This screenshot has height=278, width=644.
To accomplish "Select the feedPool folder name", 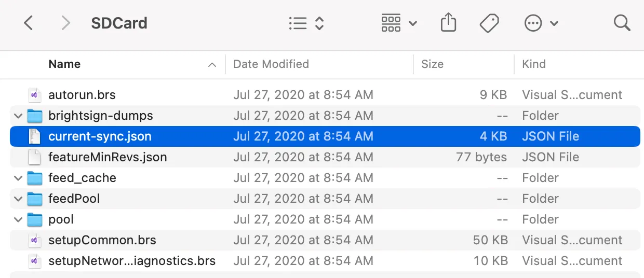I will point(74,199).
